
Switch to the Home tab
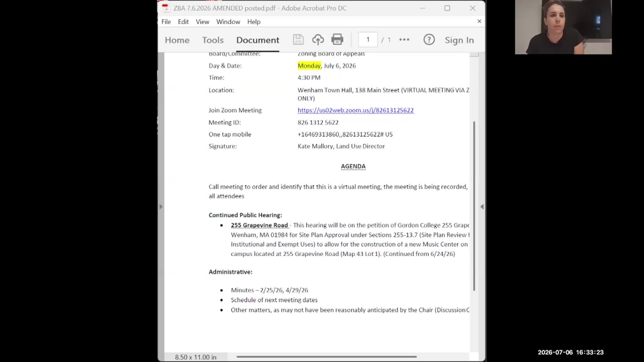[177, 40]
